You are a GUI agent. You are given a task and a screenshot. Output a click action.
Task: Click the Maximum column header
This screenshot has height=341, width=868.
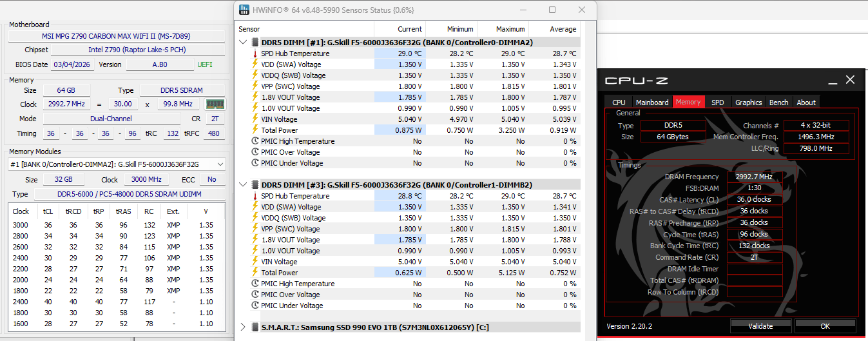(x=510, y=29)
